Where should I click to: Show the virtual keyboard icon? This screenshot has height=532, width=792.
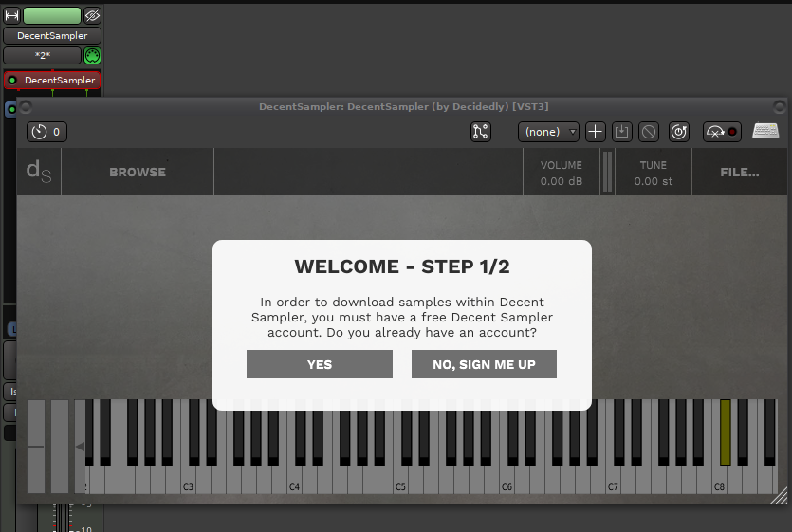click(x=765, y=131)
